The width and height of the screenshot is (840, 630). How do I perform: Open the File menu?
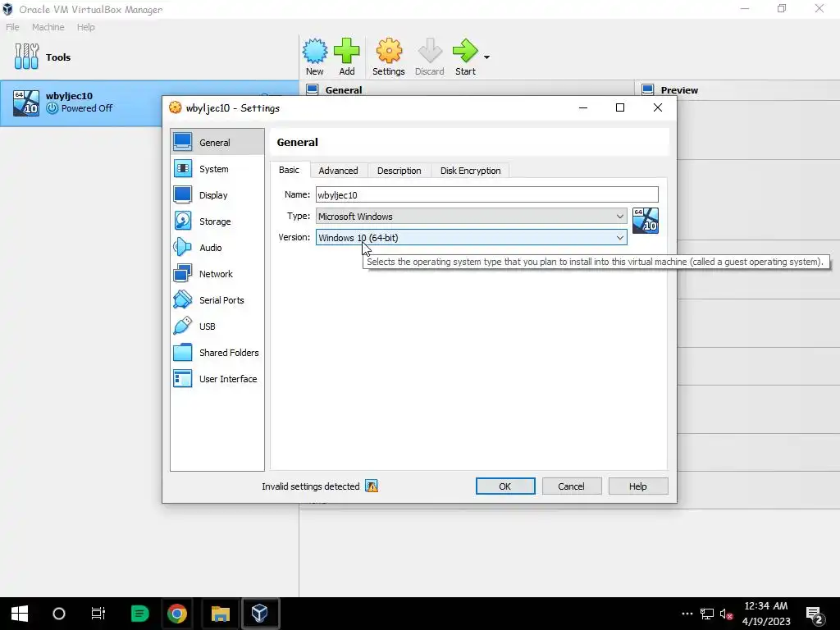[12, 27]
